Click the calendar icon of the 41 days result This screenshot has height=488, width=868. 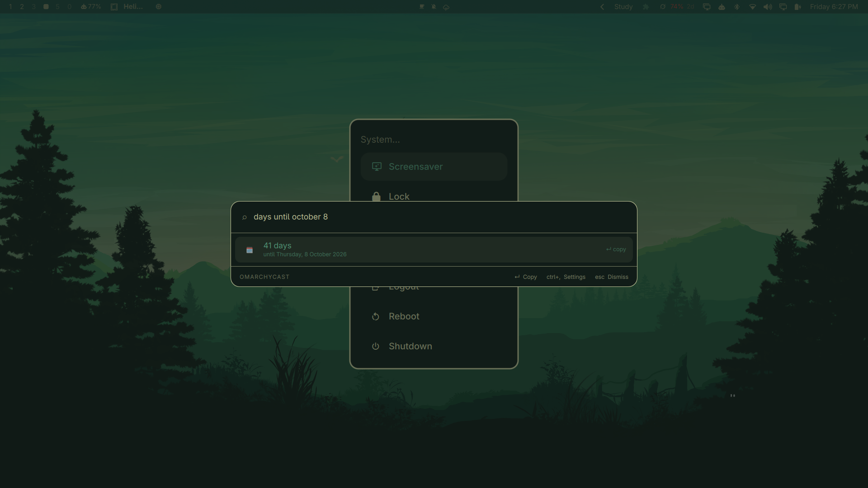coord(250,250)
